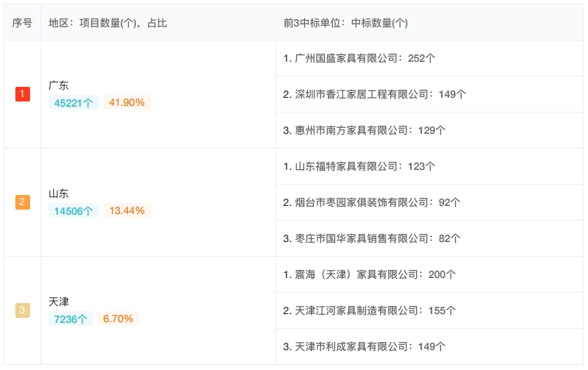
Task: Open 山东福特家具有限公司 entry
Action: coord(429,166)
